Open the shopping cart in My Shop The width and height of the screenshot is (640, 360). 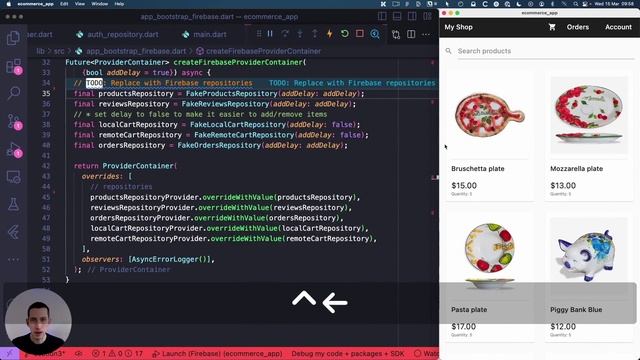552,27
